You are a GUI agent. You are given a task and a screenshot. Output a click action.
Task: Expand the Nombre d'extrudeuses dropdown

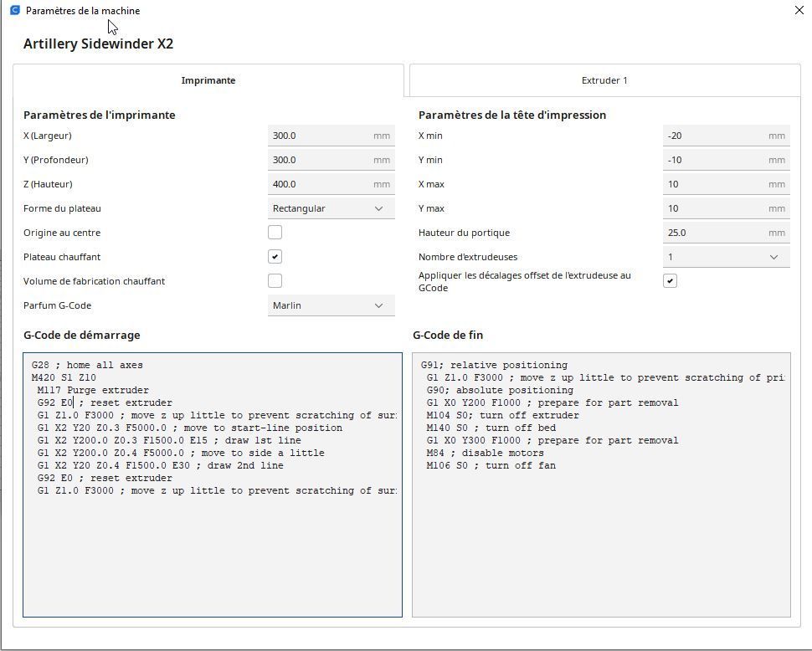[727, 257]
